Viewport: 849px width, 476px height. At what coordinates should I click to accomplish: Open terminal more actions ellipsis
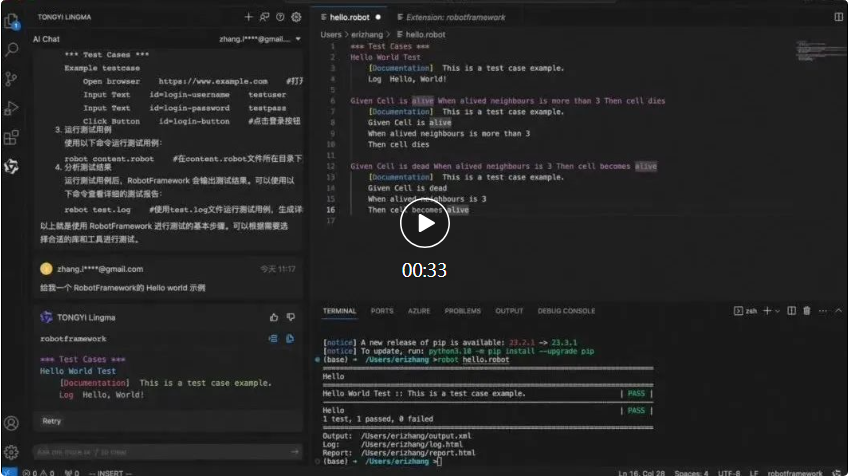(x=823, y=311)
